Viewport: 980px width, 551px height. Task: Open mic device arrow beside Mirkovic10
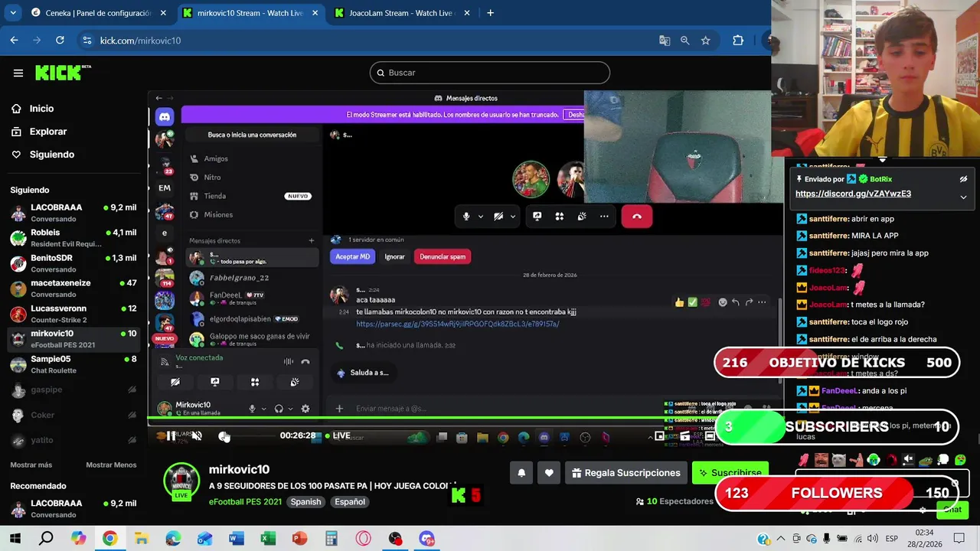pos(263,409)
